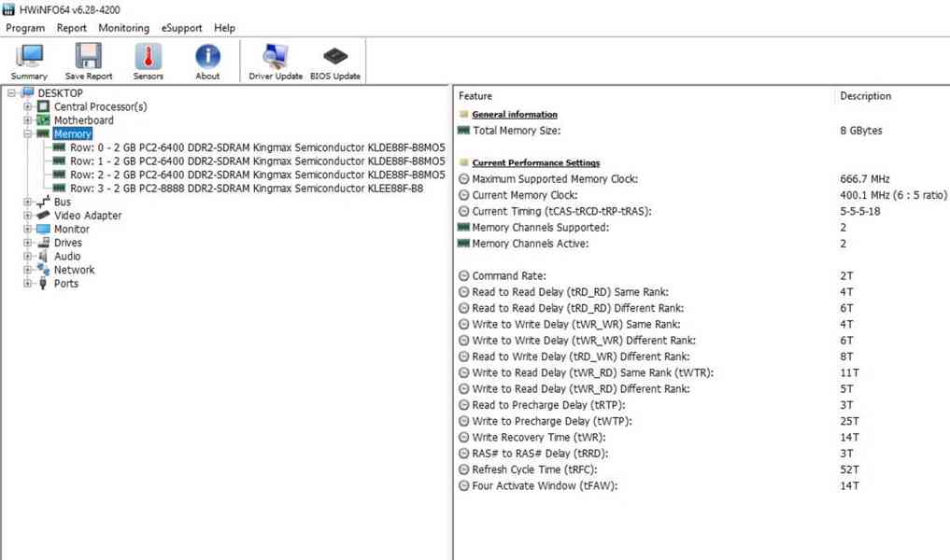This screenshot has height=560, width=950.
Task: Select Maximum Supported Memory Clock row
Action: click(702, 178)
